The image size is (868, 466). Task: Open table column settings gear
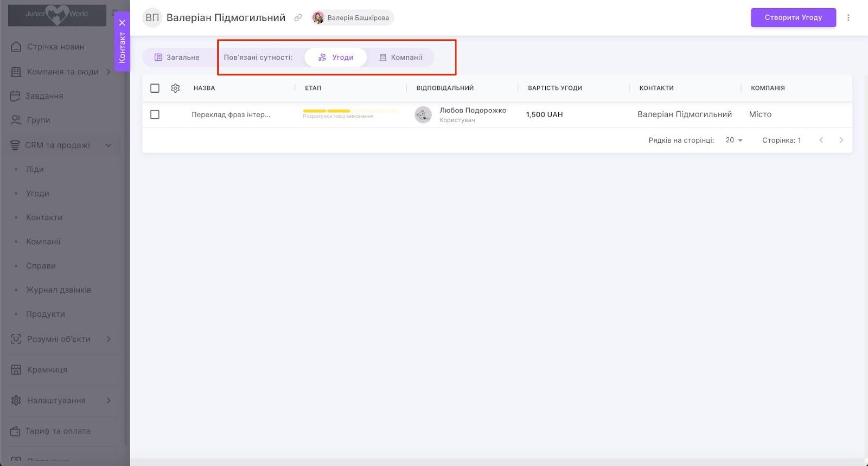[175, 88]
